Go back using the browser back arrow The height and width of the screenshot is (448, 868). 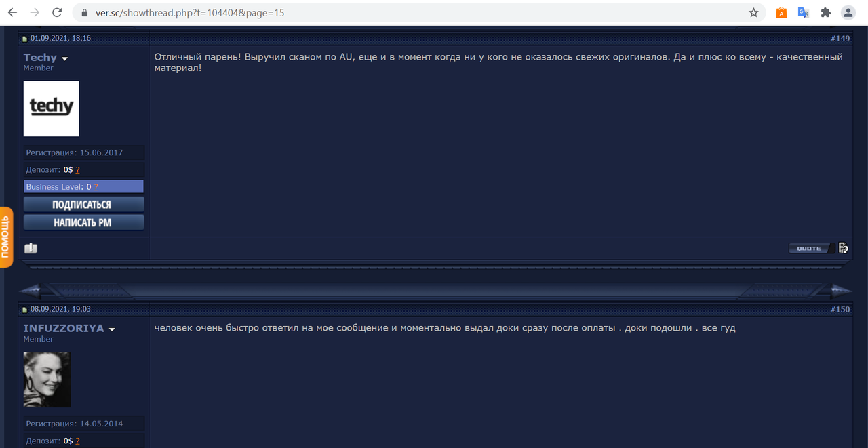(14, 12)
